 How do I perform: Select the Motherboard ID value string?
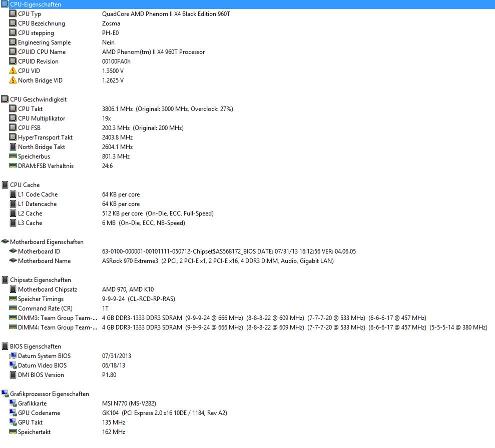pos(229,251)
